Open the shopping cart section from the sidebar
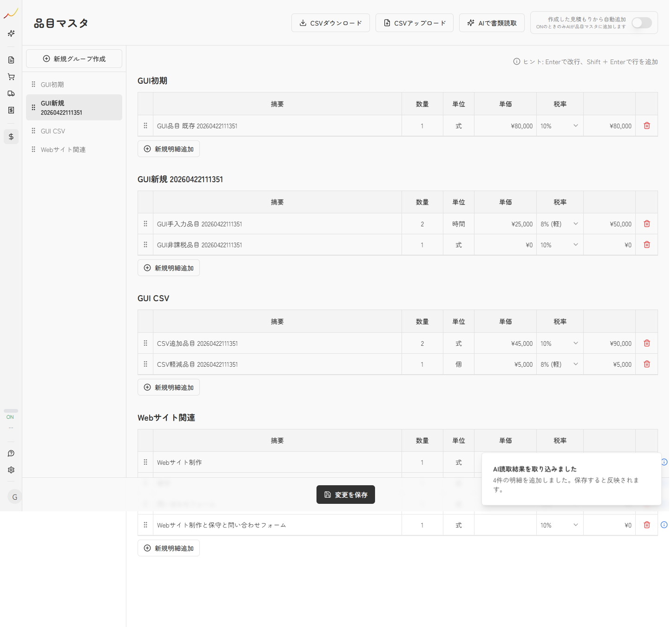This screenshot has height=627, width=672. [11, 76]
